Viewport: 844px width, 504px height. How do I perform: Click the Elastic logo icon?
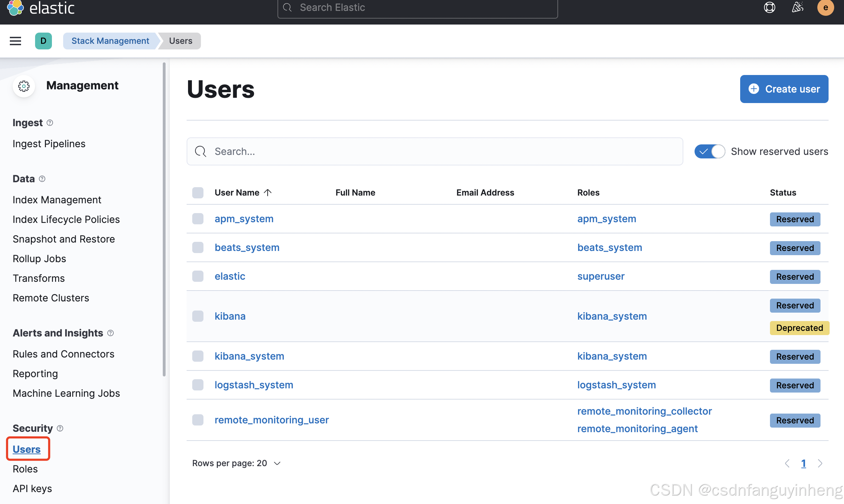tap(15, 8)
